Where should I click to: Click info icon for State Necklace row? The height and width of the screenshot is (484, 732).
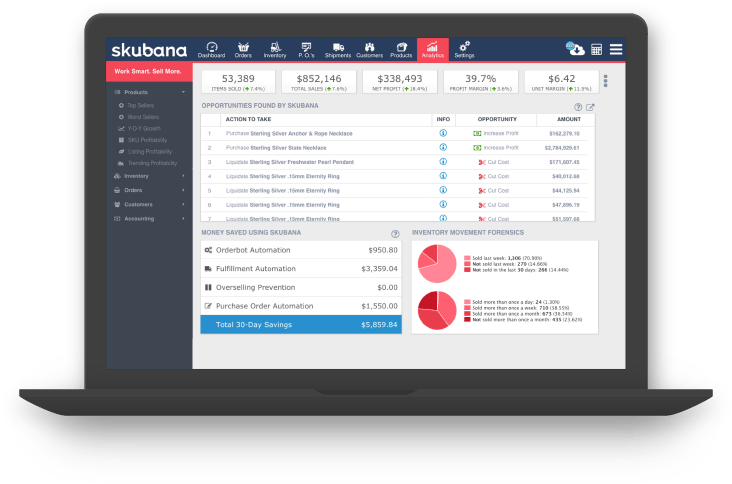coord(443,147)
